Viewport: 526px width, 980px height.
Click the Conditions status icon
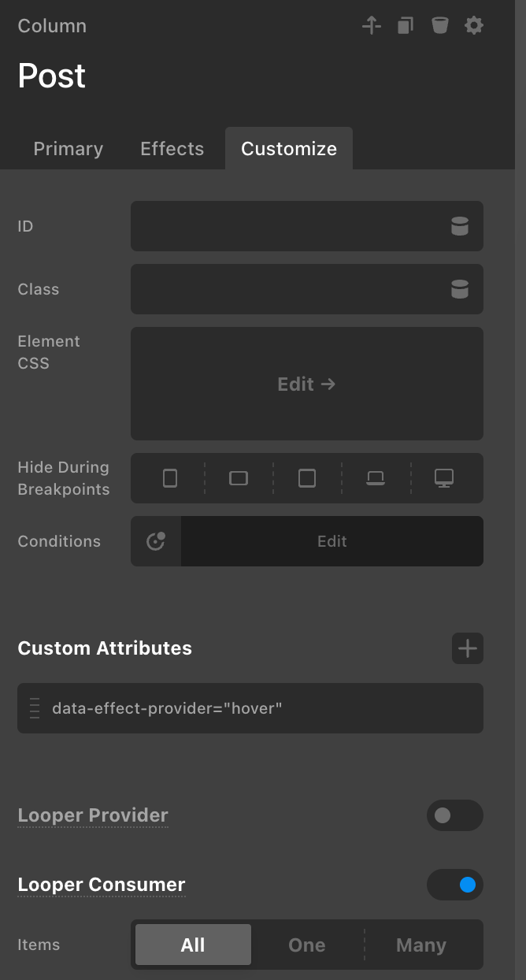(156, 541)
